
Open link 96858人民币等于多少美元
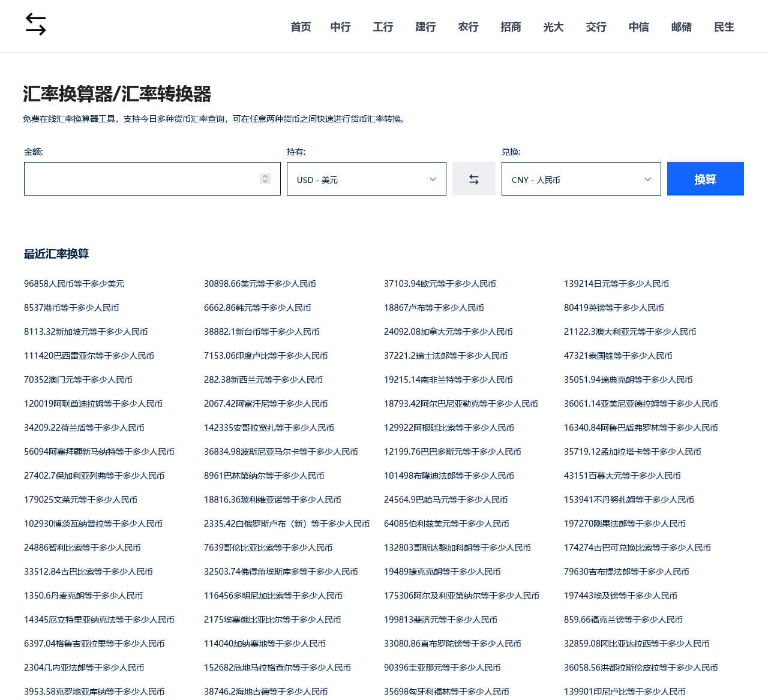pyautogui.click(x=74, y=283)
